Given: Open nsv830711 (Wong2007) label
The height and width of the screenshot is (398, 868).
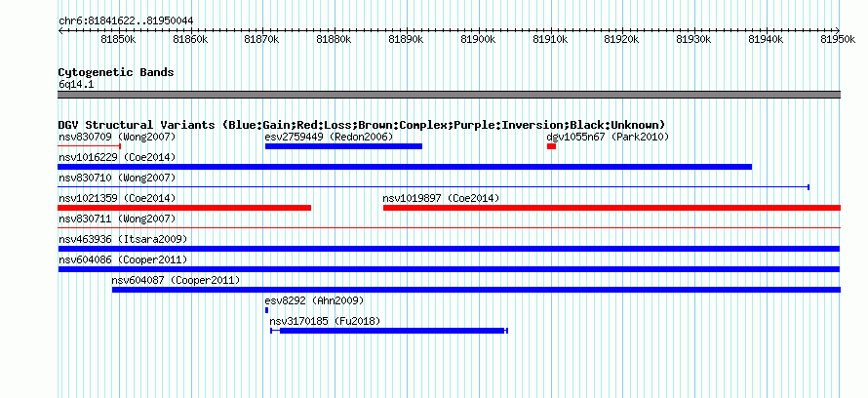Looking at the screenshot, I should tap(117, 219).
